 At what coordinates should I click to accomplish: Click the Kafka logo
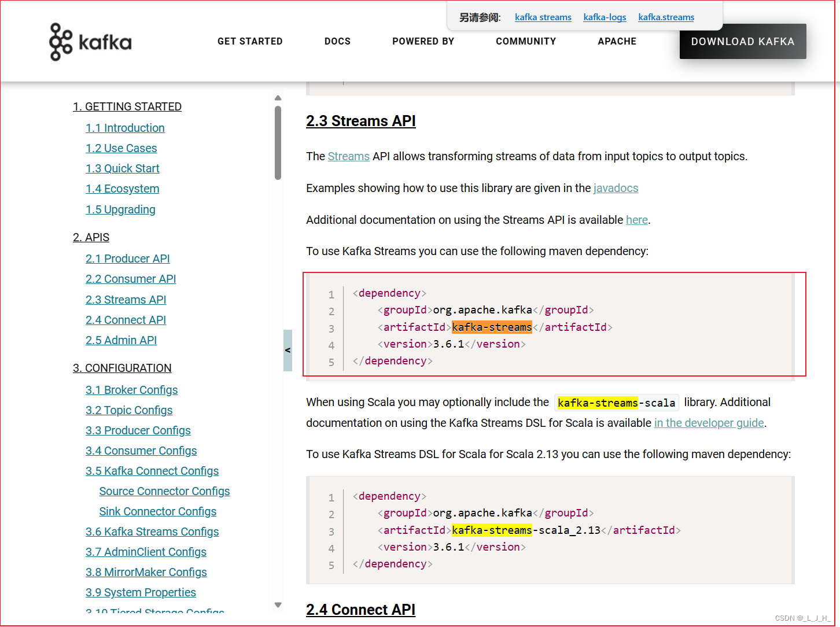pyautogui.click(x=90, y=42)
